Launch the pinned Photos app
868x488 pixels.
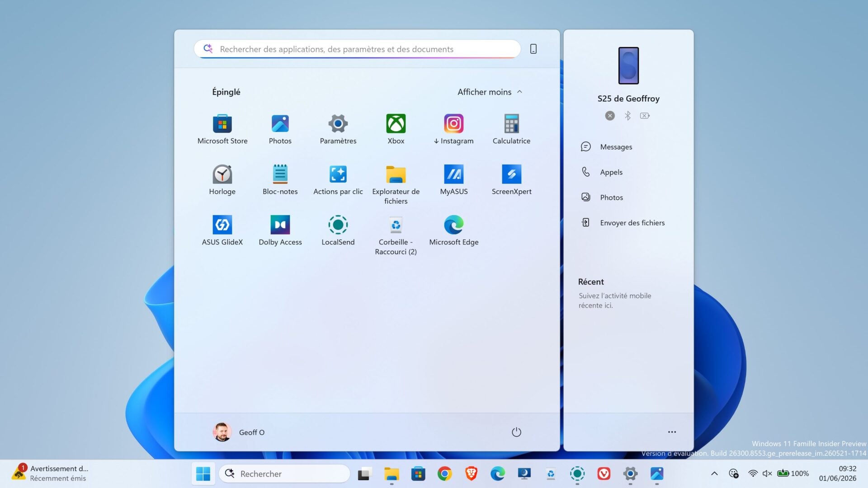click(x=280, y=130)
